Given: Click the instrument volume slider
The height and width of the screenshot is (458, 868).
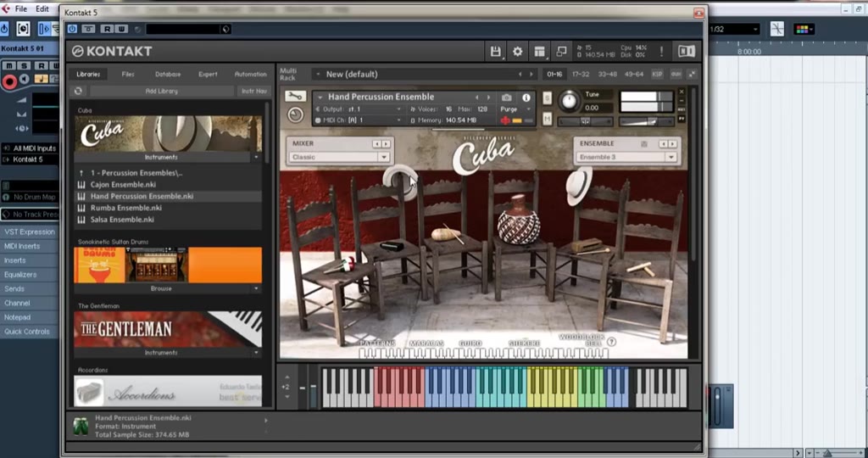Looking at the screenshot, I should point(645,121).
